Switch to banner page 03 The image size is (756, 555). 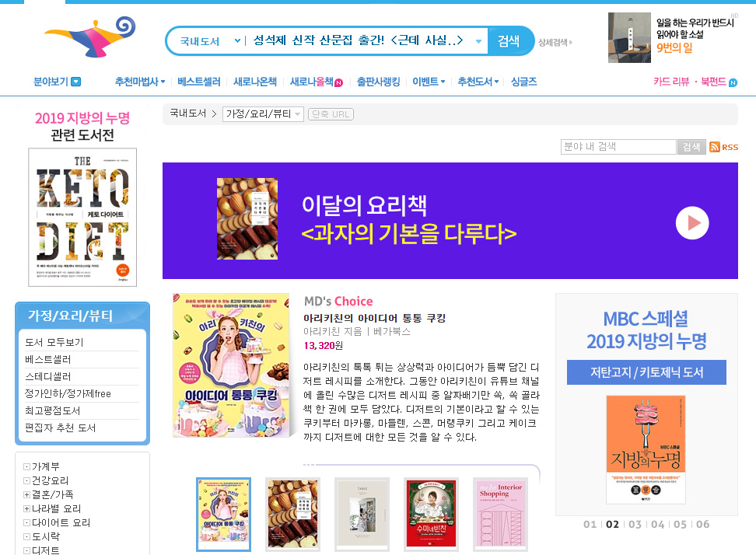(x=635, y=524)
